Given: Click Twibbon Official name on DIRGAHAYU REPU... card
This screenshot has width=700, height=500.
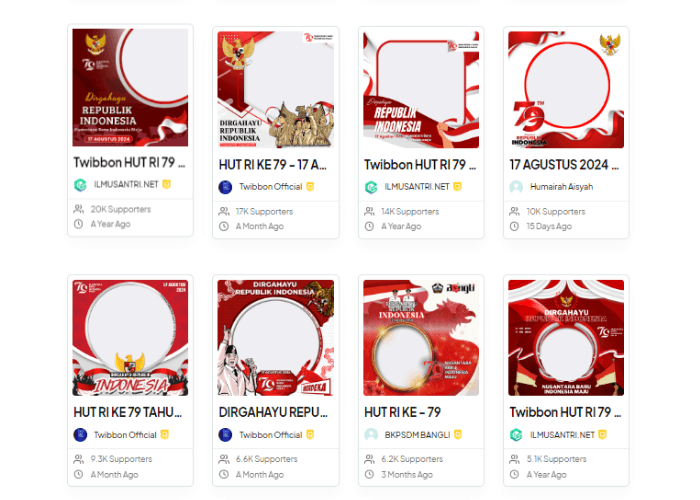Looking at the screenshot, I should pos(271,435).
